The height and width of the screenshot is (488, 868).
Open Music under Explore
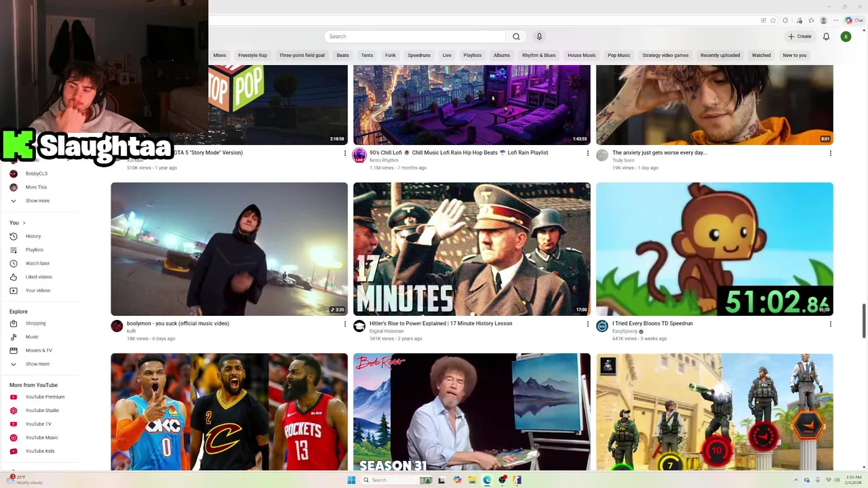tap(32, 337)
